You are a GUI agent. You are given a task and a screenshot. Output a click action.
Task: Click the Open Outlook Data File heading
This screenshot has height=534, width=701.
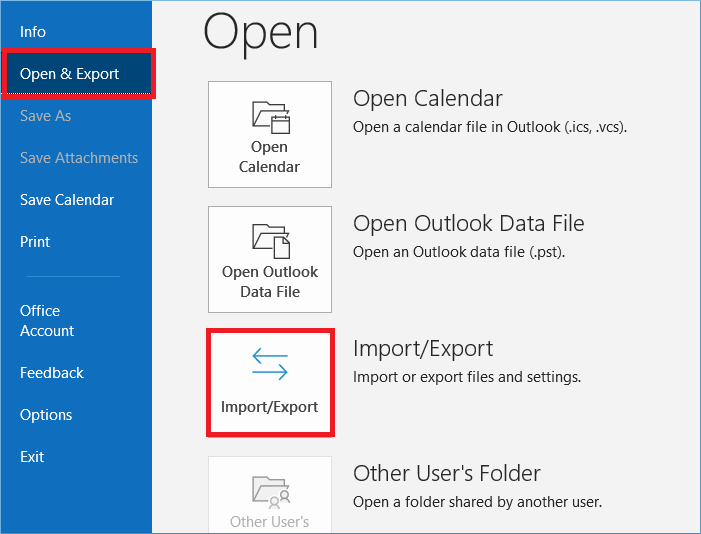tap(469, 223)
